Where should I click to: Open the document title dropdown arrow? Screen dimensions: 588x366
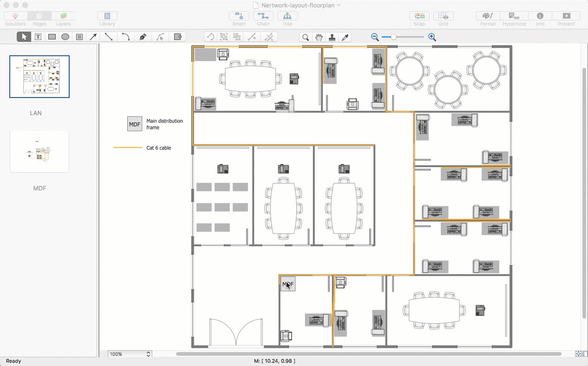[339, 5]
